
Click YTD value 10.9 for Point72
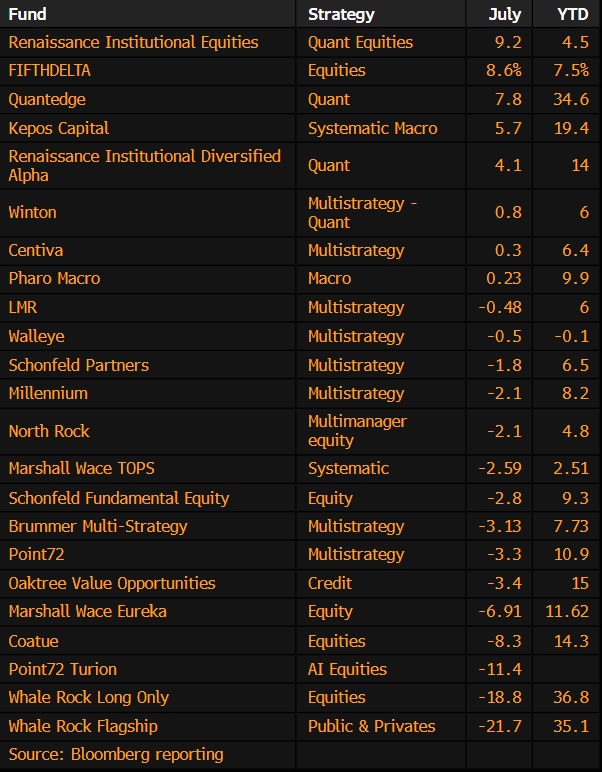pos(571,554)
